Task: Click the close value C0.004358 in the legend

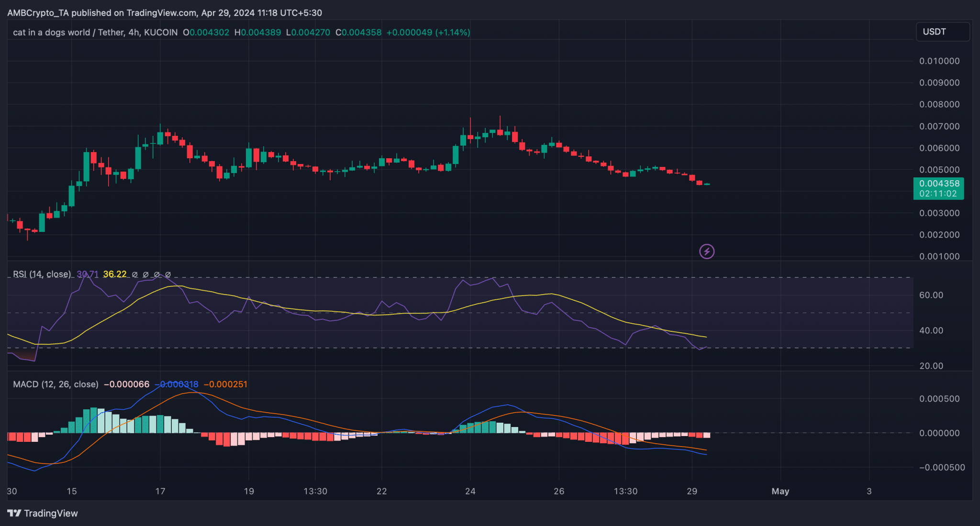Action: point(359,33)
